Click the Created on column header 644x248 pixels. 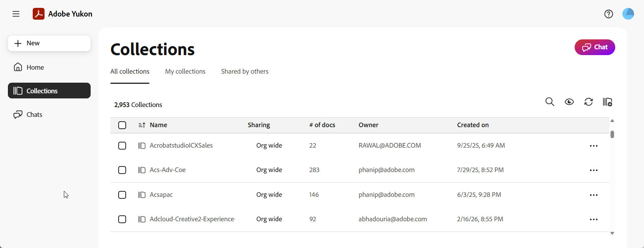tap(473, 125)
